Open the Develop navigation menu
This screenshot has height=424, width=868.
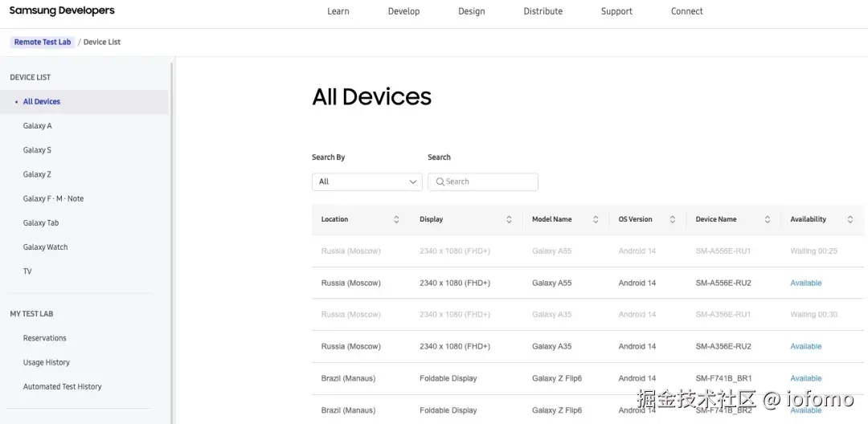tap(403, 11)
